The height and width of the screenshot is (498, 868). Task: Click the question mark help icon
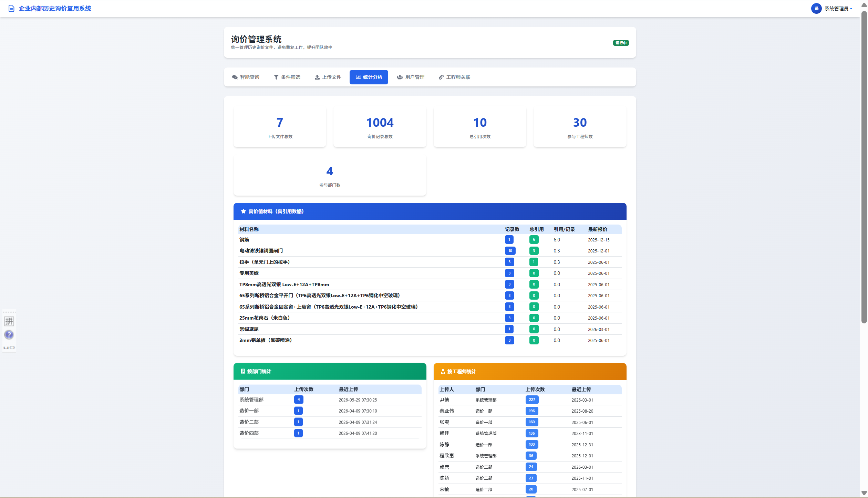pyautogui.click(x=9, y=335)
